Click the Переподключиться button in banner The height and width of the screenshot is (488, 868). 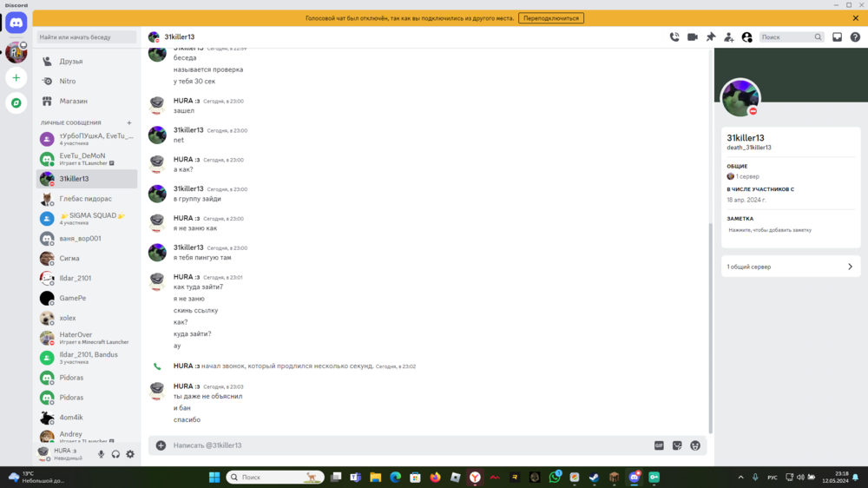tap(551, 18)
